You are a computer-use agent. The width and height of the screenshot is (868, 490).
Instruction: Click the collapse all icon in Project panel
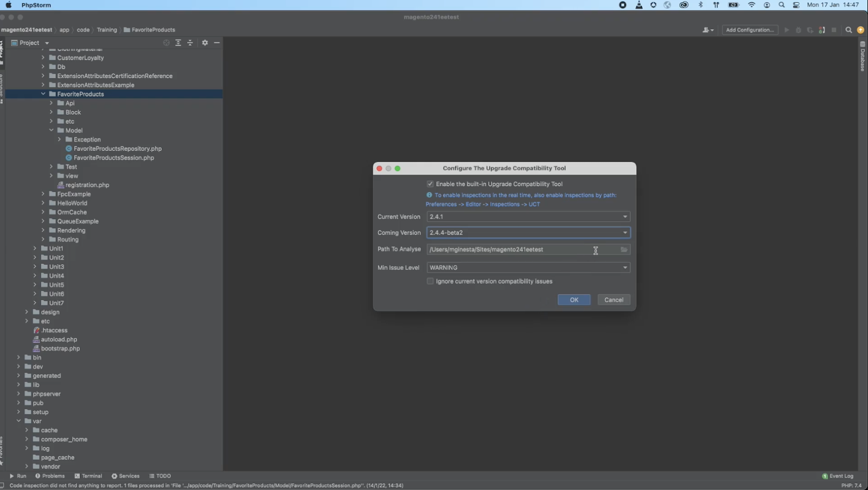coord(190,43)
